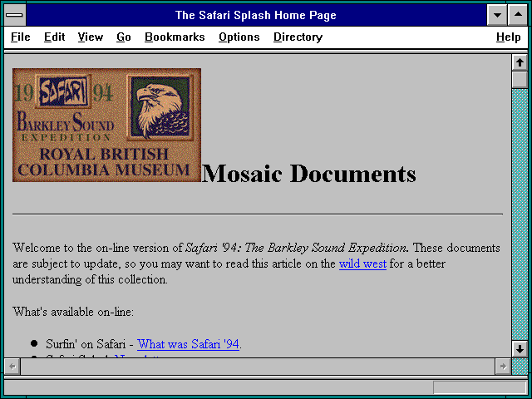Viewport: 532px width, 399px height.
Task: Open the Edit menu
Action: tap(54, 37)
